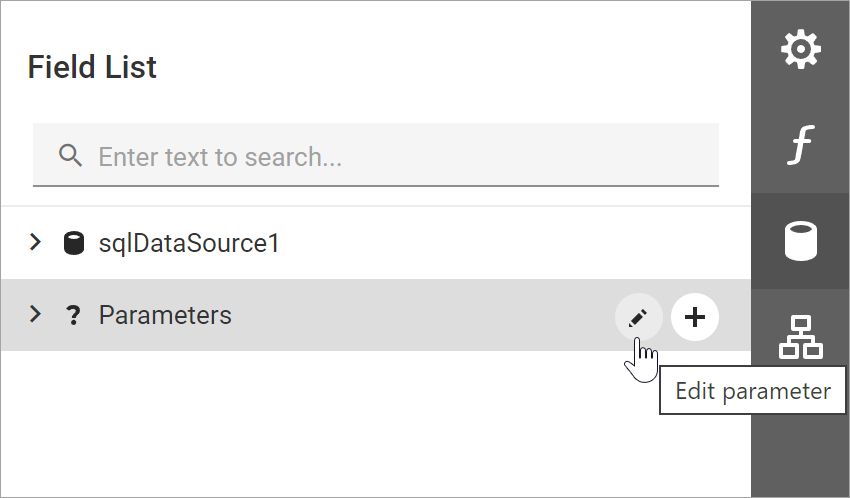The image size is (850, 498).
Task: Click empty space in the sqlDataSource1 row
Action: 500,243
